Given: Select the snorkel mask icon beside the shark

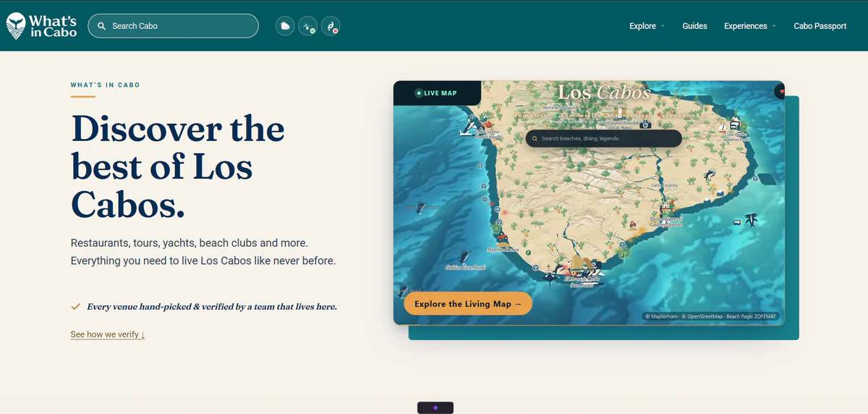Looking at the screenshot, I should [737, 222].
